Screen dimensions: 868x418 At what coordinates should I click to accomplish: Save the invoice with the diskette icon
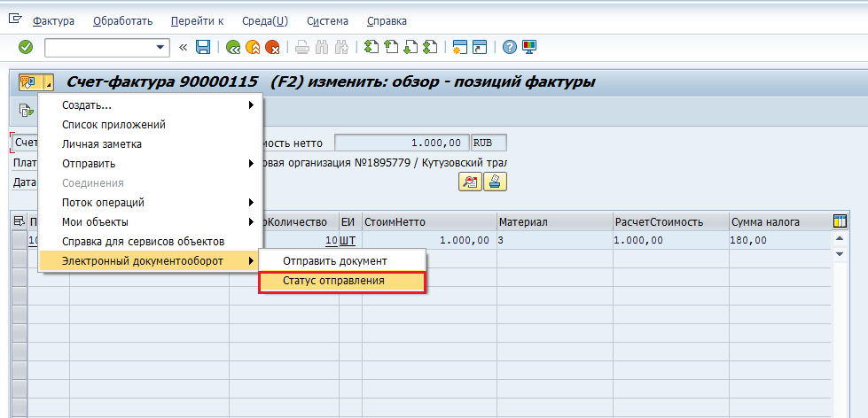pyautogui.click(x=203, y=47)
